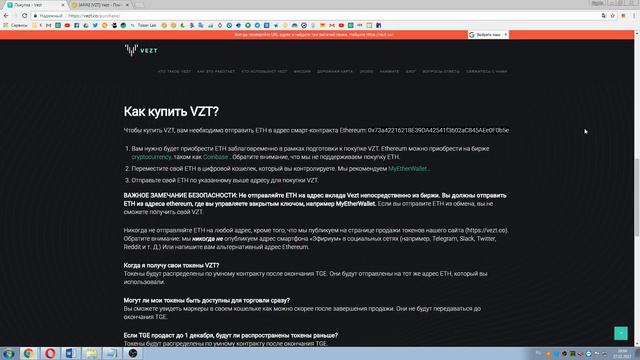Click the translate page icon in address bar
640x360 pixels.
pos(604,16)
